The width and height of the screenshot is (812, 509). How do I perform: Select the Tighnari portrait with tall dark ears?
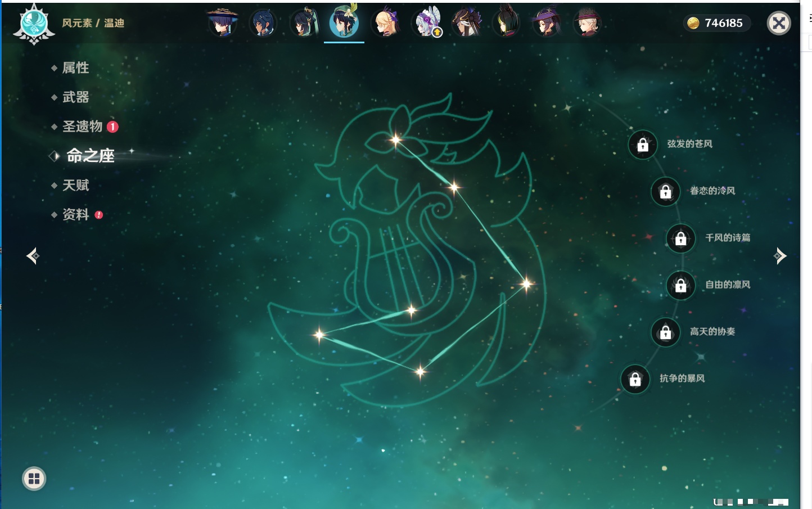pos(506,23)
